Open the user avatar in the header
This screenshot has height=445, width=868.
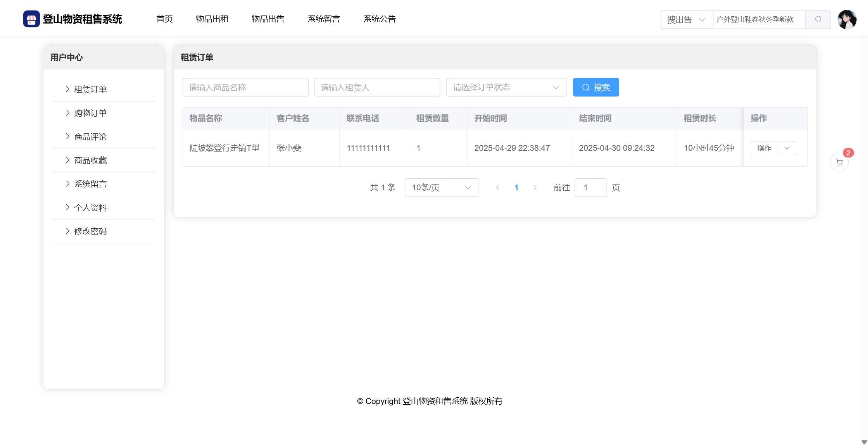click(x=847, y=19)
